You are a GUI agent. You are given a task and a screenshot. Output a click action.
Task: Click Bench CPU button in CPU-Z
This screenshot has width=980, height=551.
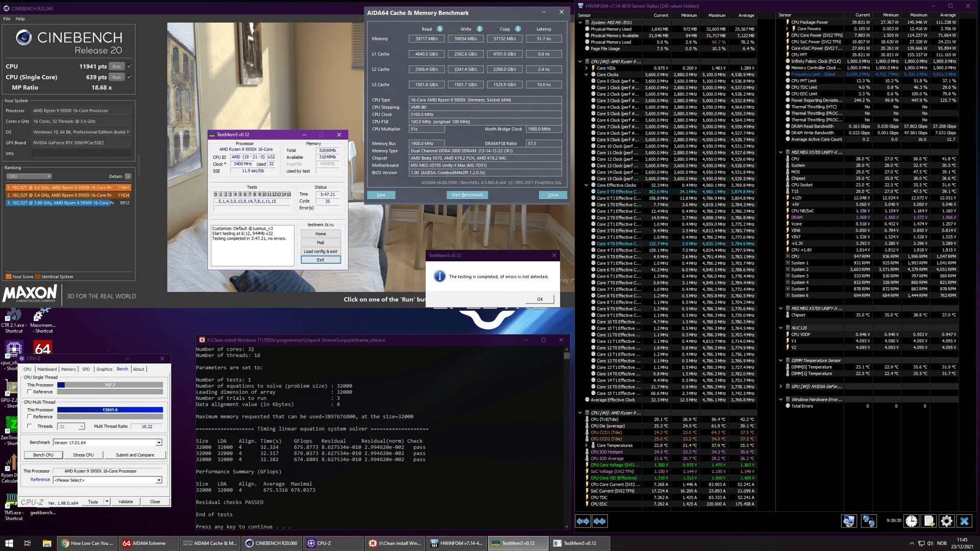click(x=43, y=455)
